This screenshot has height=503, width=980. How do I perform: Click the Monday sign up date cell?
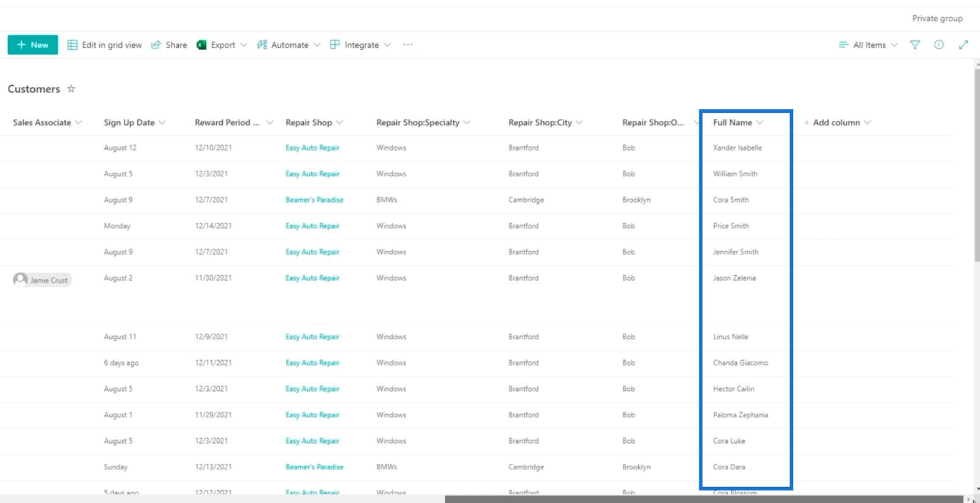117,226
